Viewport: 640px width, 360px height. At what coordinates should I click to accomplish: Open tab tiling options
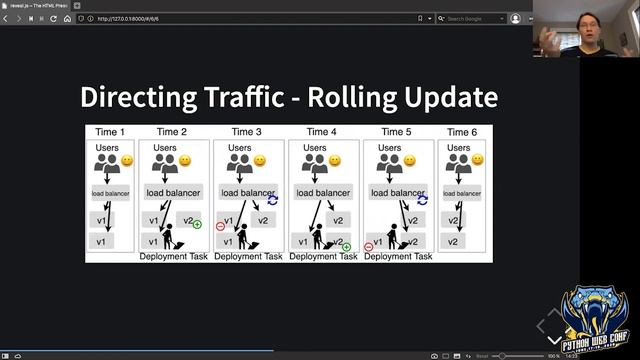(x=446, y=356)
